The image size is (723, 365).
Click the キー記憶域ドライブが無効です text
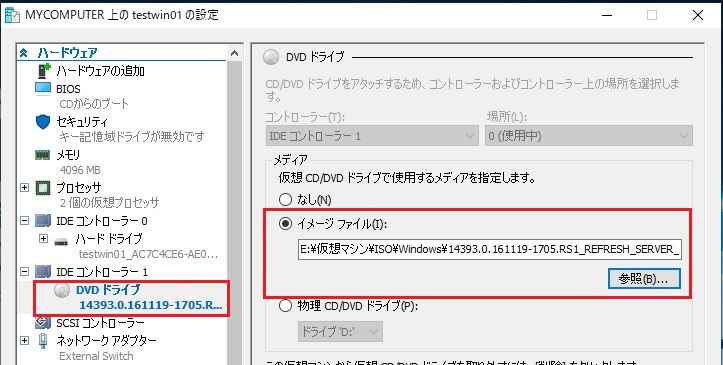pyautogui.click(x=132, y=136)
